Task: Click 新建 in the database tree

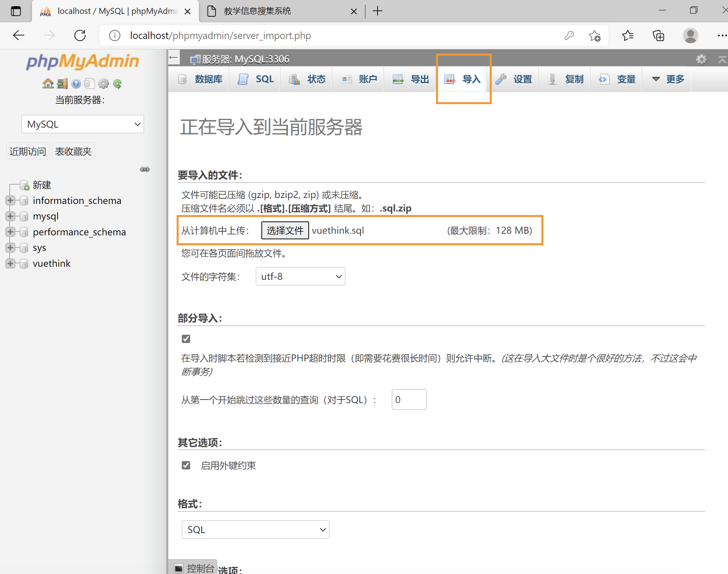Action: coord(42,185)
